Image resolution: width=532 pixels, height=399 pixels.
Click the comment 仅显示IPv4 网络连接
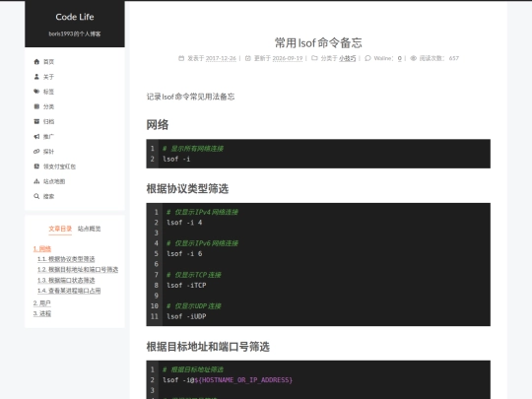click(202, 212)
